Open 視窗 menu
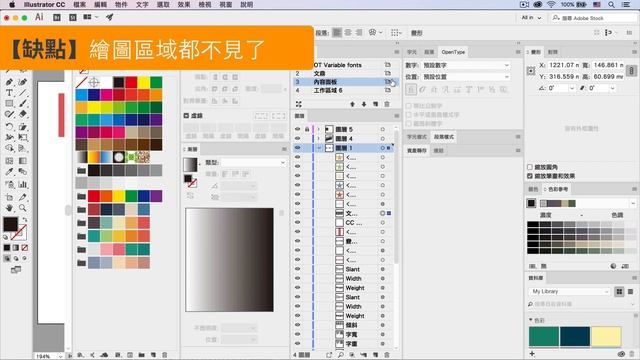 coord(226,4)
